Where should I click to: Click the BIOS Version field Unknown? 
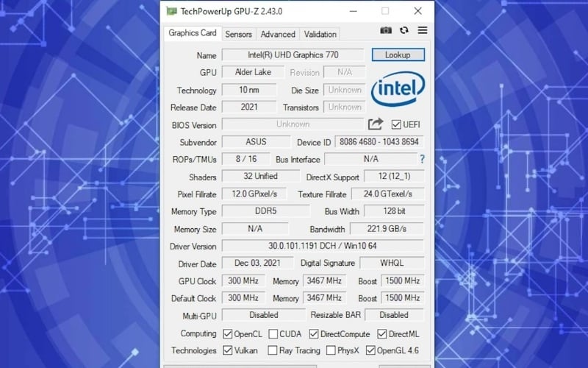(293, 124)
